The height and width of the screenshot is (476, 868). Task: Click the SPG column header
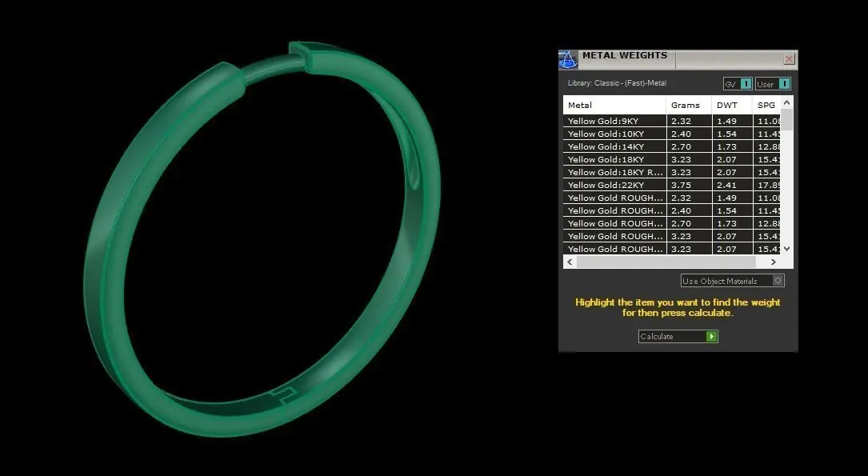pos(766,105)
